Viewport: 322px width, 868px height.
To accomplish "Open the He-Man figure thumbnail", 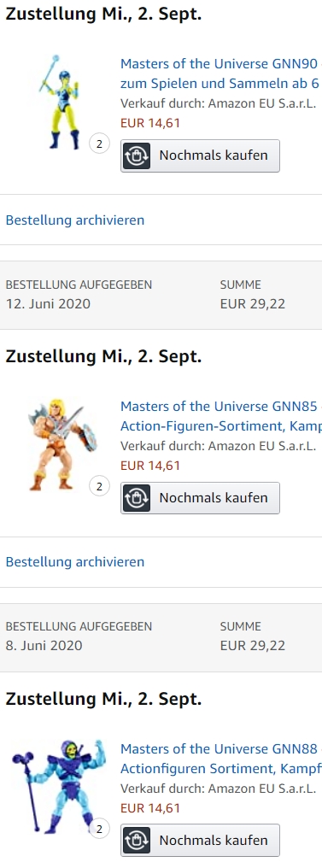I will click(x=61, y=444).
